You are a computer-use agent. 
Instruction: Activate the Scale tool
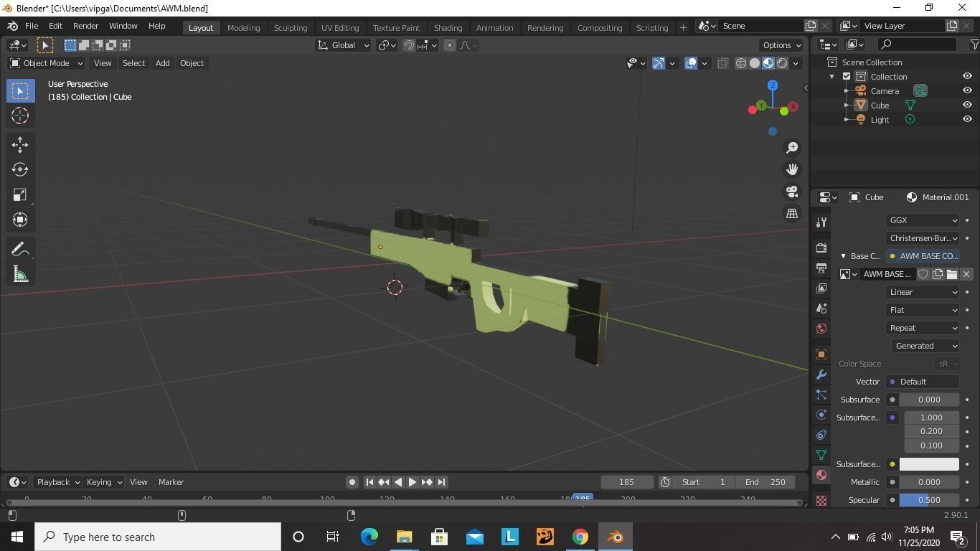(20, 194)
